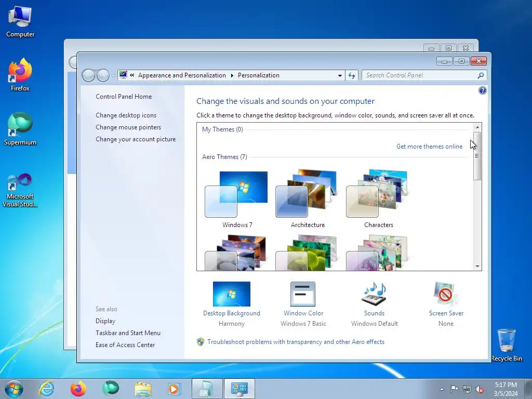Viewport: 532px width, 399px height.
Task: Launch Firefox from the taskbar
Action: pyautogui.click(x=78, y=389)
